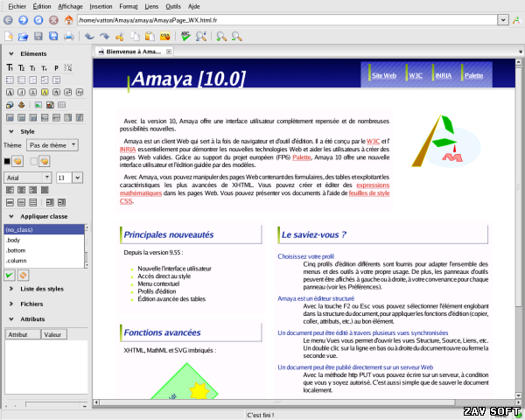Select the Bienvenue à Ama... tab
The height and width of the screenshot is (420, 525).
tap(134, 52)
